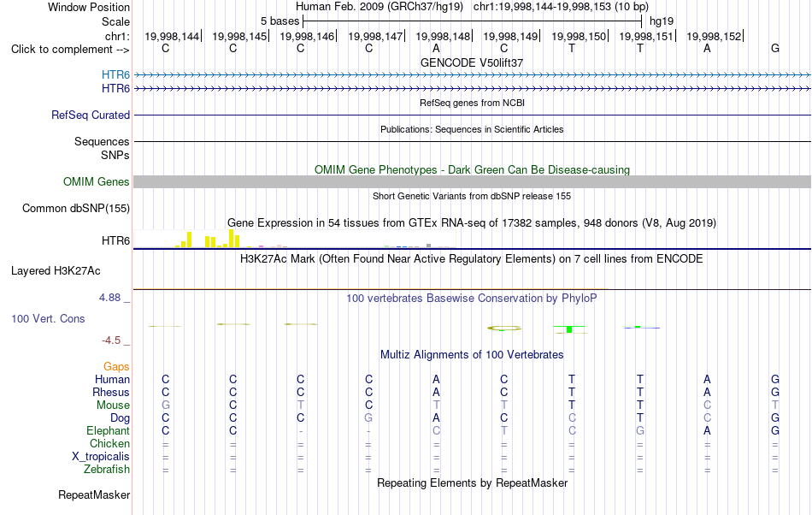812x515 pixels.
Task: Open the dark-blue HTR6 GENCODE transcript label
Action: pyautogui.click(x=115, y=89)
